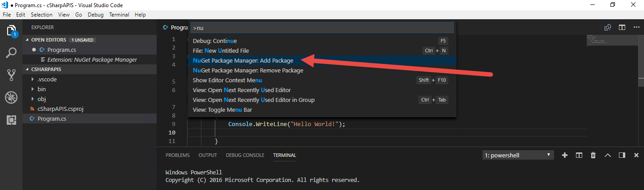
Task: Choose Debug: Continue command
Action: point(322,41)
